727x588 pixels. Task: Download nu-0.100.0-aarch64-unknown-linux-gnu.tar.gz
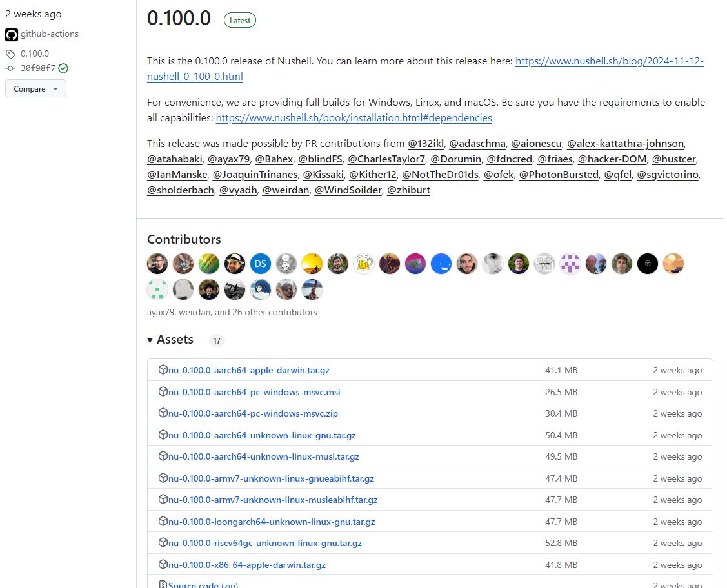click(262, 436)
